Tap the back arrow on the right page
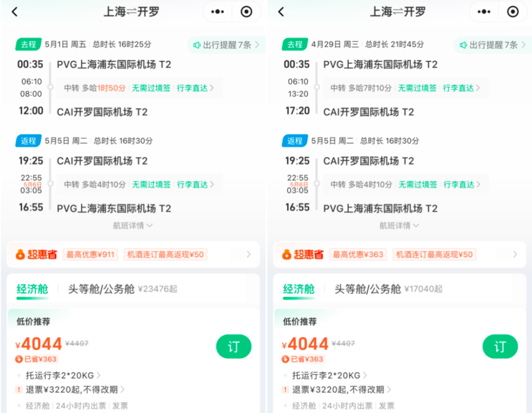 pyautogui.click(x=281, y=11)
